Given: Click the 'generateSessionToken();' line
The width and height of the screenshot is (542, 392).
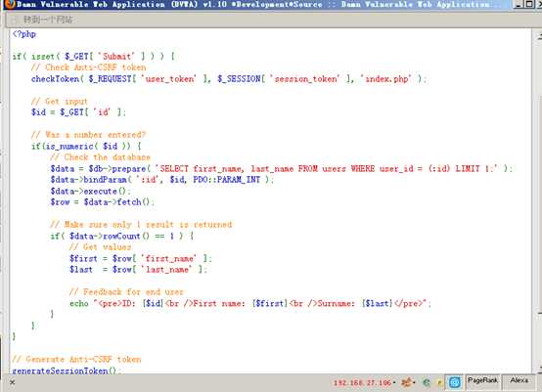Looking at the screenshot, I should pos(67,370).
